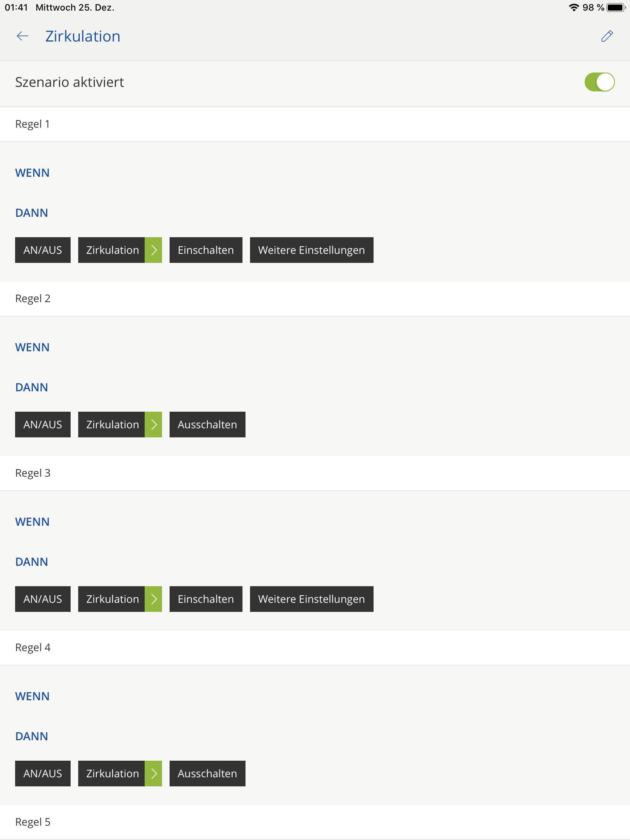Expand Zirkulation chevron in Regel 3
This screenshot has height=840, width=630.
(153, 599)
